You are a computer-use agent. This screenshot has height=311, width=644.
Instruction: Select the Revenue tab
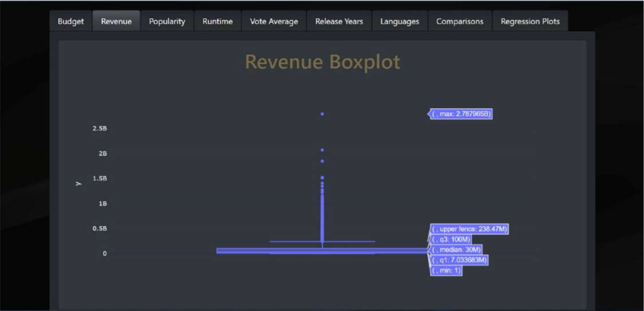pos(117,21)
